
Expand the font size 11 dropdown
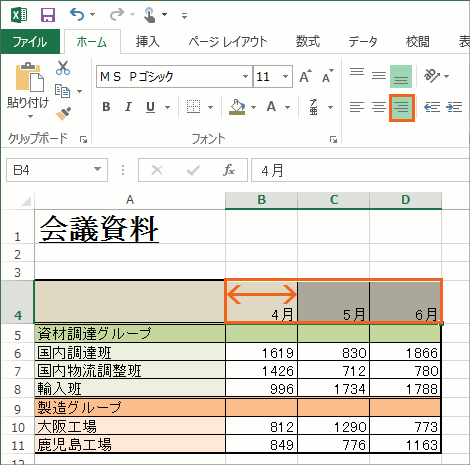[285, 76]
